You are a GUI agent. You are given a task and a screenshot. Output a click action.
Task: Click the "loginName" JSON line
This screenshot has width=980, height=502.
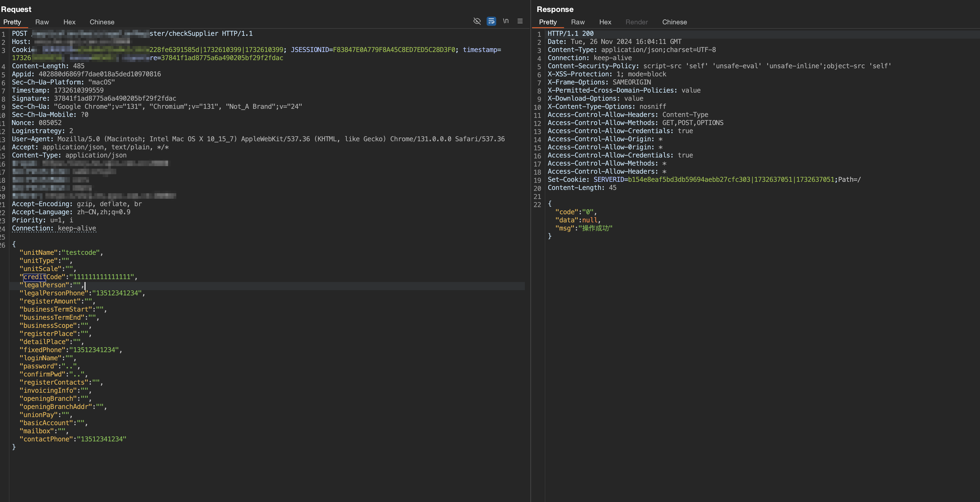point(48,358)
